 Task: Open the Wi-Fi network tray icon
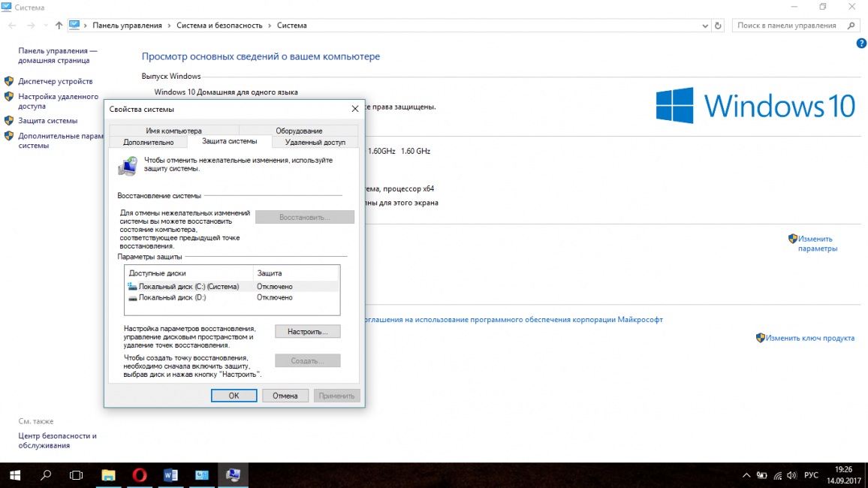[x=777, y=475]
